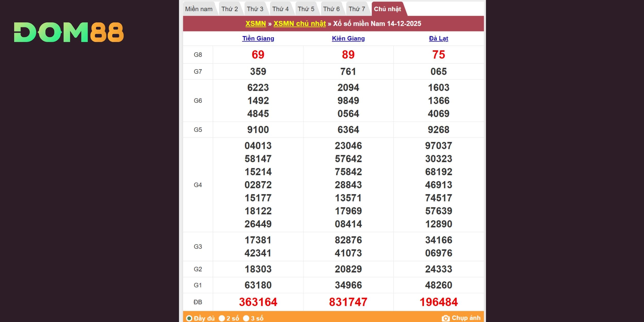Image resolution: width=644 pixels, height=322 pixels.
Task: Open the Thứ 3 tab
Action: pyautogui.click(x=255, y=9)
